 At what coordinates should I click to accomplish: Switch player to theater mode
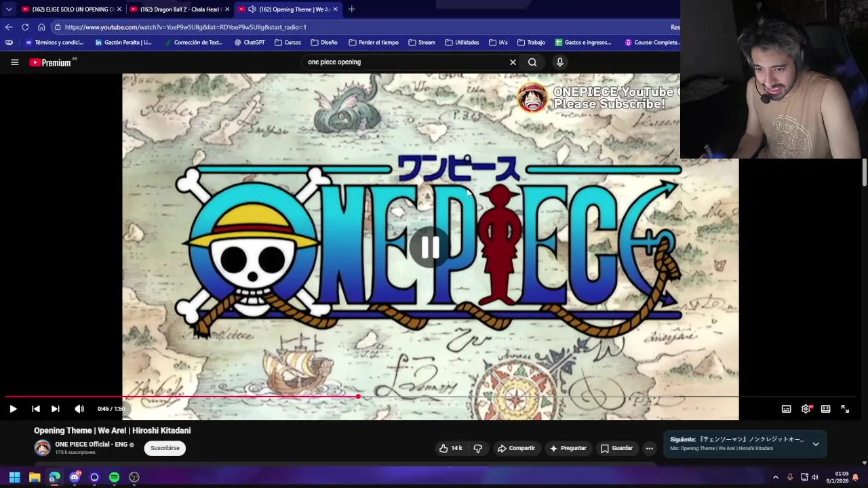click(x=825, y=409)
